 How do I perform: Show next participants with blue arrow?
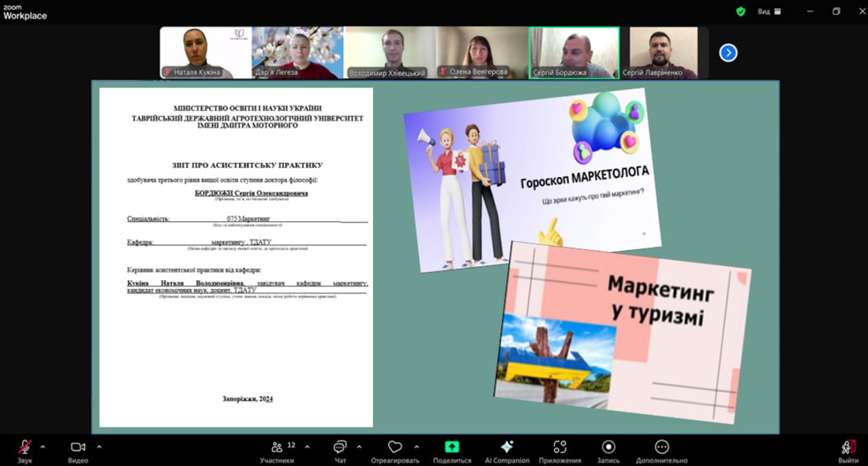pyautogui.click(x=728, y=53)
